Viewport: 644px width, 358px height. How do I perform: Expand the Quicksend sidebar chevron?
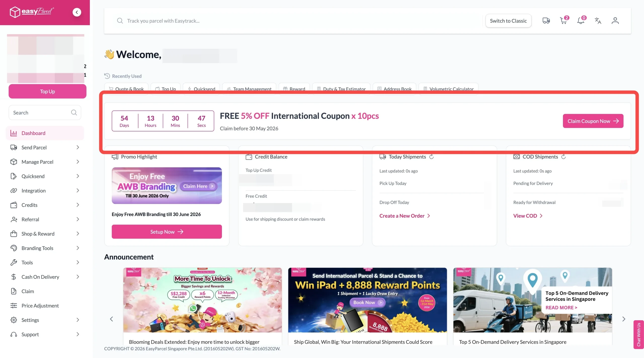click(78, 176)
